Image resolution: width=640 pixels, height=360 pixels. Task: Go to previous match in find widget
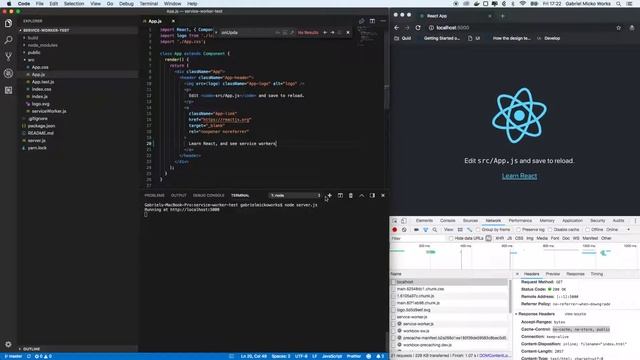click(x=325, y=32)
